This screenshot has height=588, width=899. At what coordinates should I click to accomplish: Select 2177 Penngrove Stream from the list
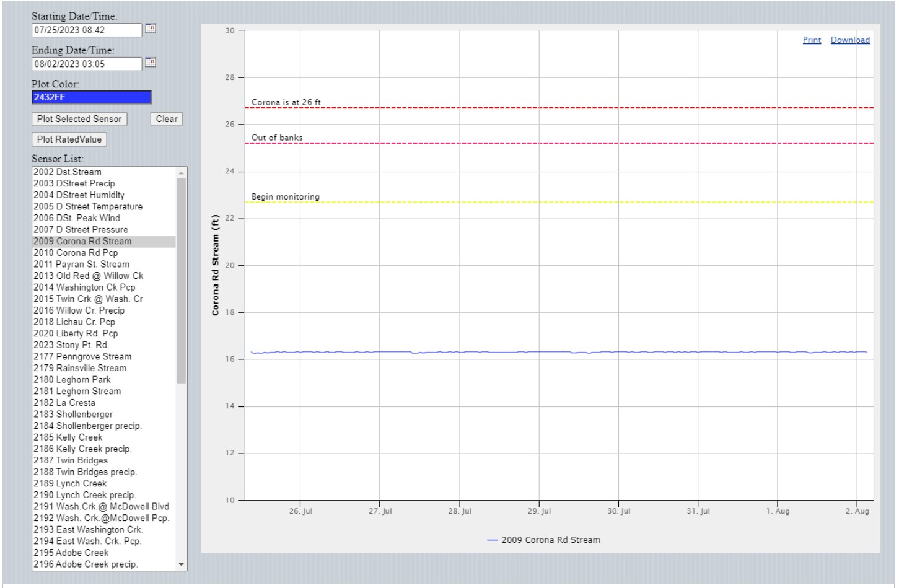[82, 356]
